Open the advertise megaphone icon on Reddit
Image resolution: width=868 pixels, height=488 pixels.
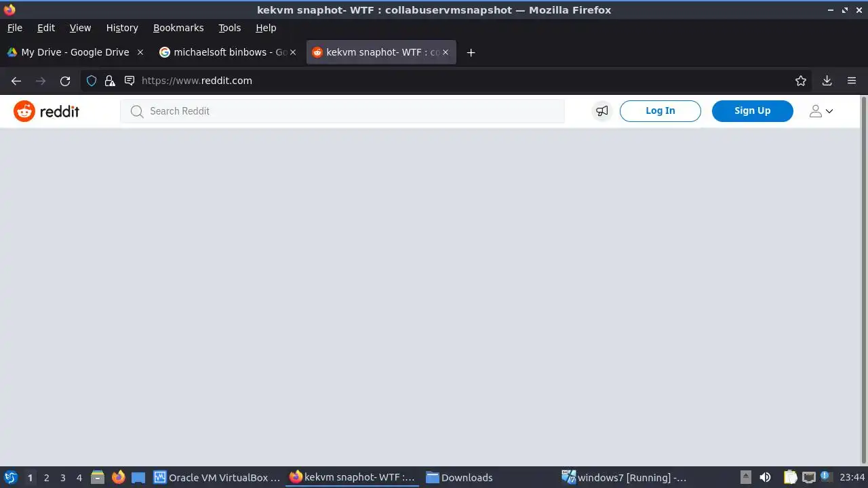pyautogui.click(x=601, y=111)
